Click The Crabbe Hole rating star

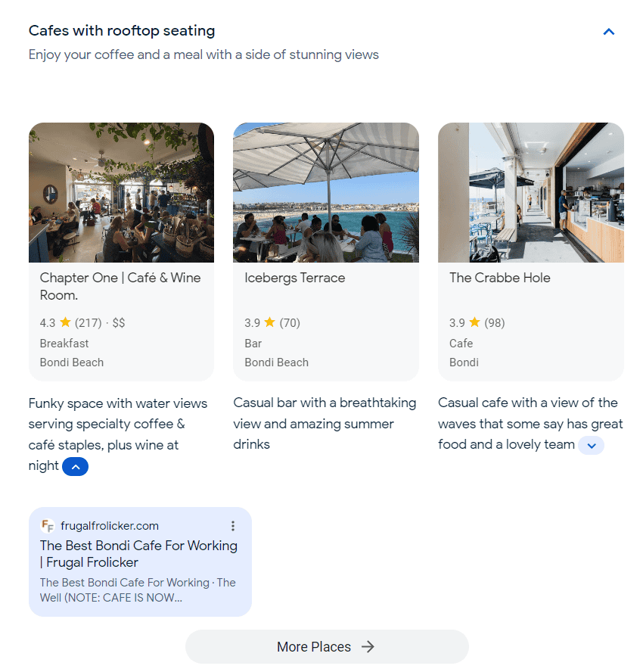pyautogui.click(x=475, y=322)
